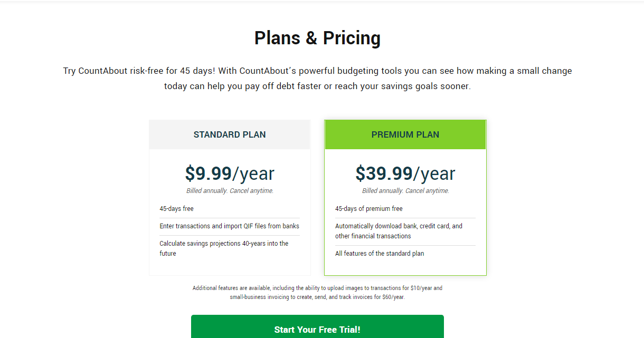Screen dimensions: 644x338
Task: Click the Standard plan 'Billed annually' note
Action: [x=230, y=191]
